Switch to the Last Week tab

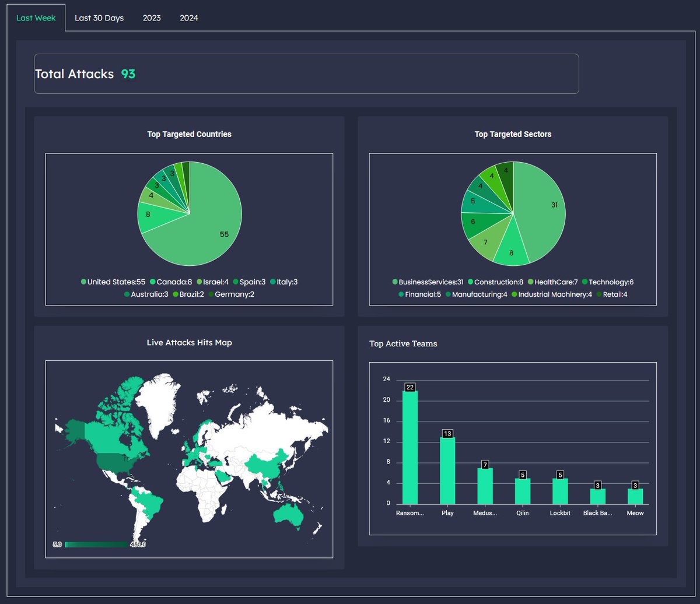[x=36, y=18]
